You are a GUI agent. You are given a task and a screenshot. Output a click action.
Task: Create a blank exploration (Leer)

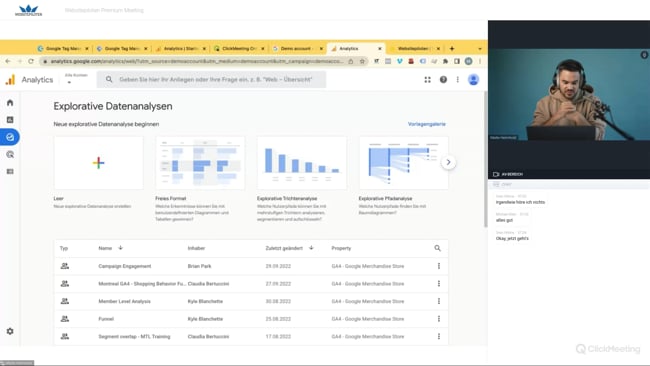99,163
